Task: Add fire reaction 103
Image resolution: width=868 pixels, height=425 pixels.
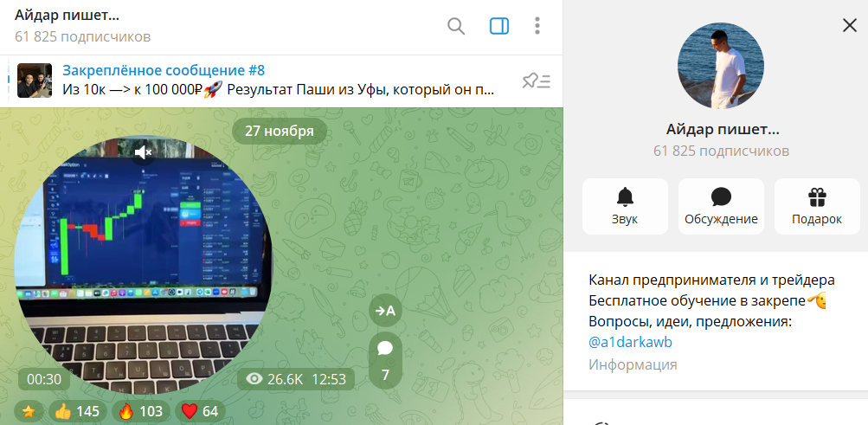Action: pyautogui.click(x=141, y=411)
